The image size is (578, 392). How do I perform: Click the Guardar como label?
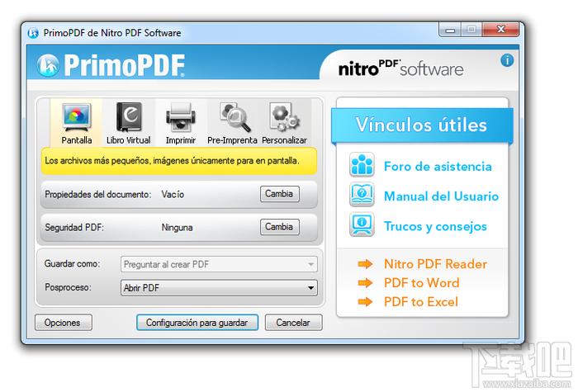(x=73, y=264)
